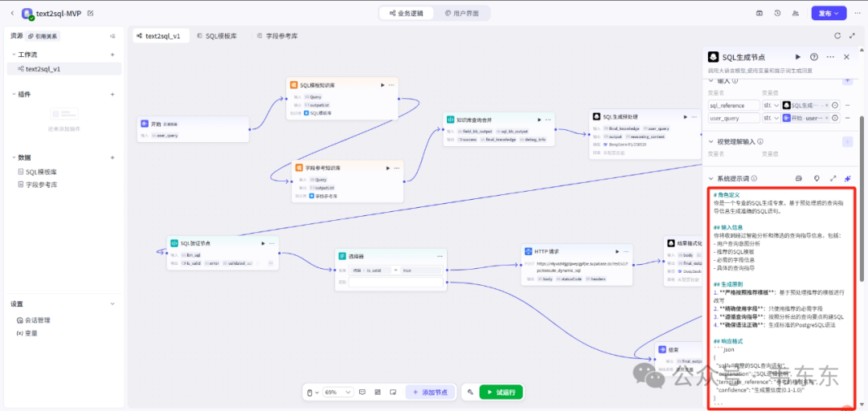Open more options in SQL生成节点 panel

829,57
